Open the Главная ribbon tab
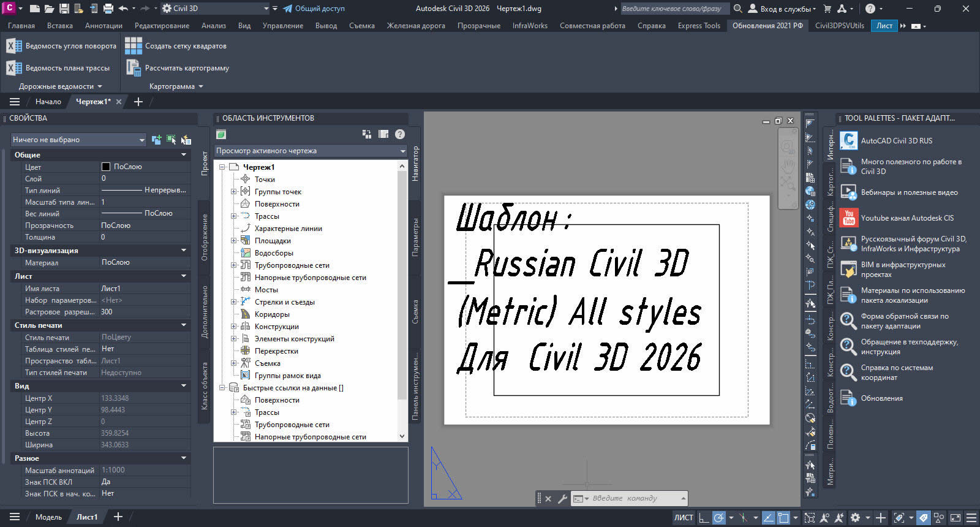The image size is (980, 527). tap(21, 26)
